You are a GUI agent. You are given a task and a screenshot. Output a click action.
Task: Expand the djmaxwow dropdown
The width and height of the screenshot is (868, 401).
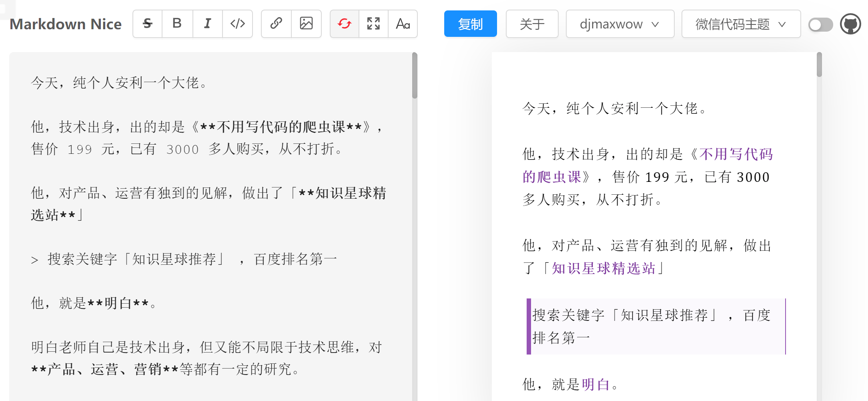620,24
